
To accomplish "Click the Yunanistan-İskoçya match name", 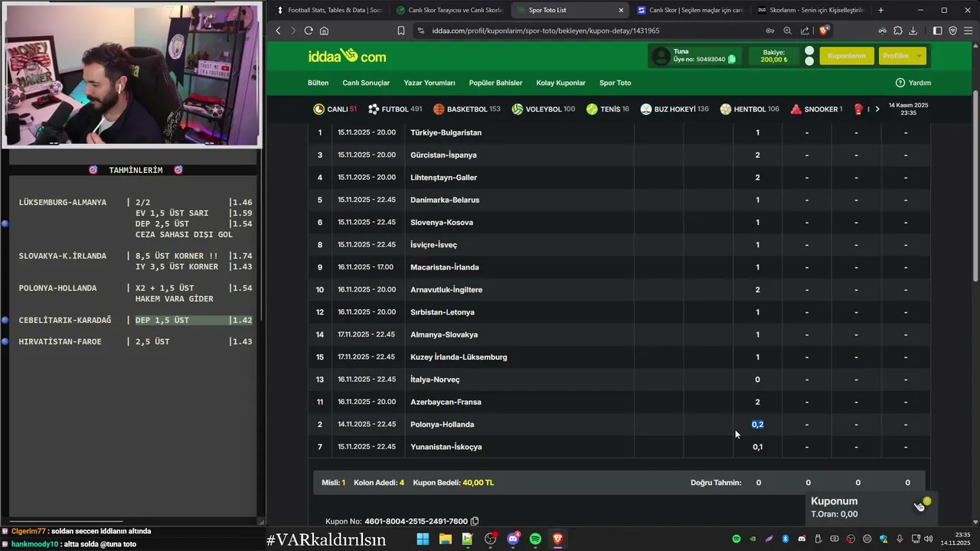I will (446, 447).
